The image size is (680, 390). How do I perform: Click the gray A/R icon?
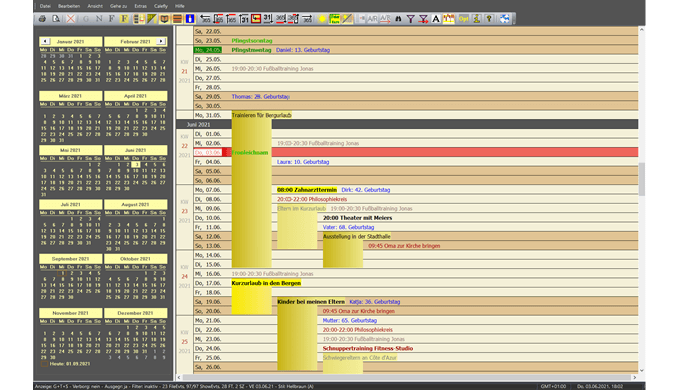(373, 19)
